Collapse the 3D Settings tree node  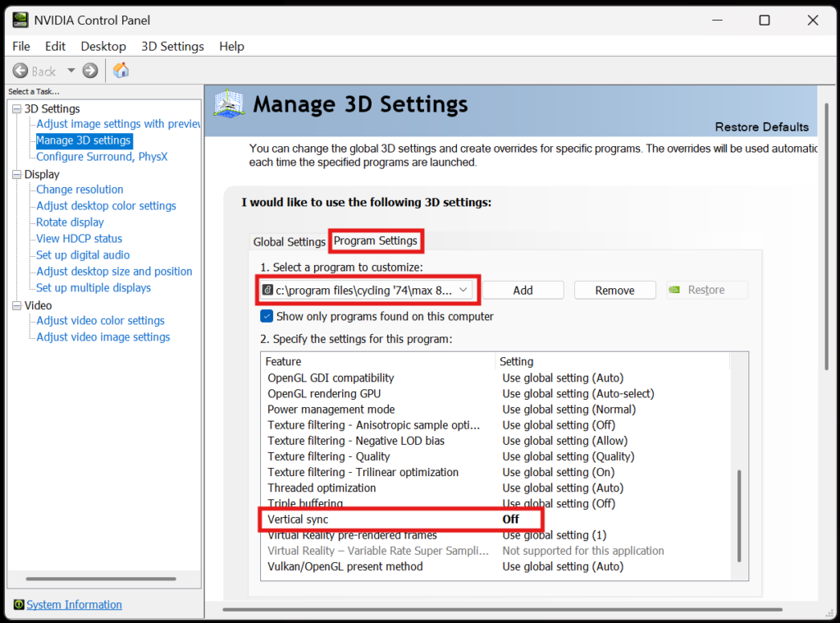(16, 108)
